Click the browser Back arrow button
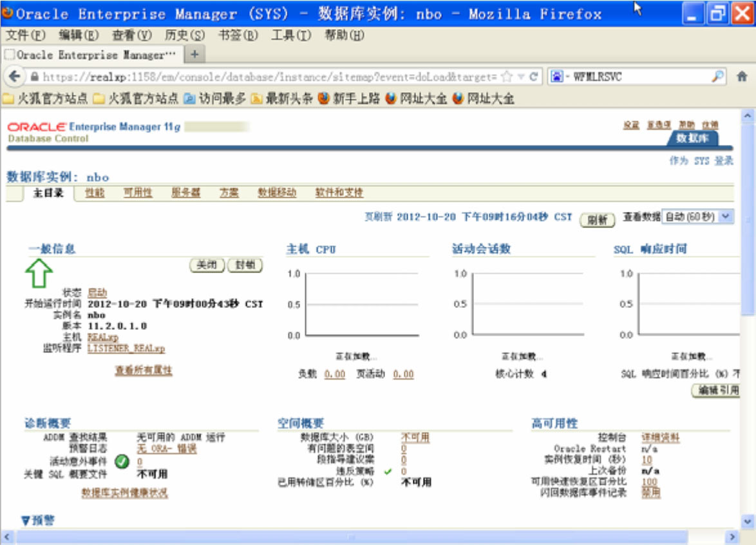756x545 pixels. [x=14, y=77]
